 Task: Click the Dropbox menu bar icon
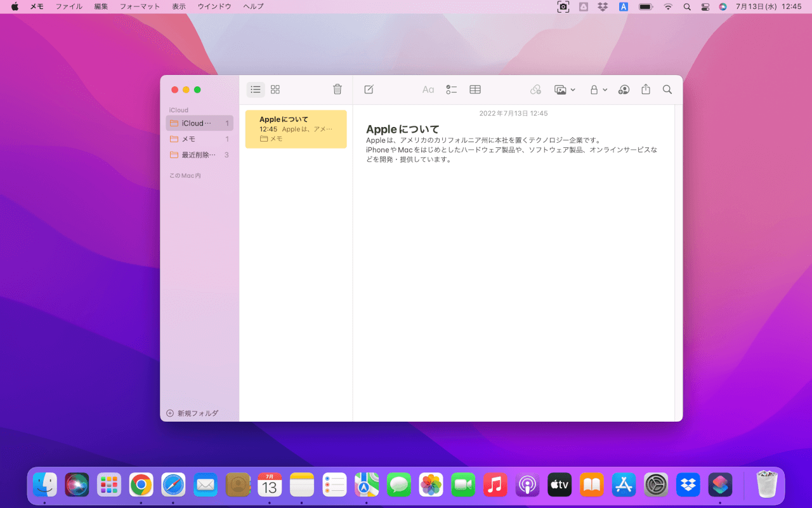(x=603, y=6)
